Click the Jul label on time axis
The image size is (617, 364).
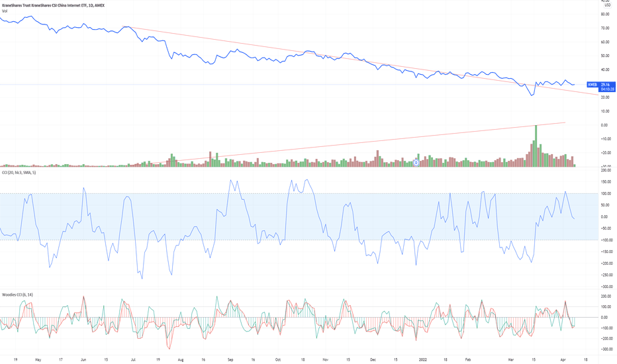tap(132, 359)
